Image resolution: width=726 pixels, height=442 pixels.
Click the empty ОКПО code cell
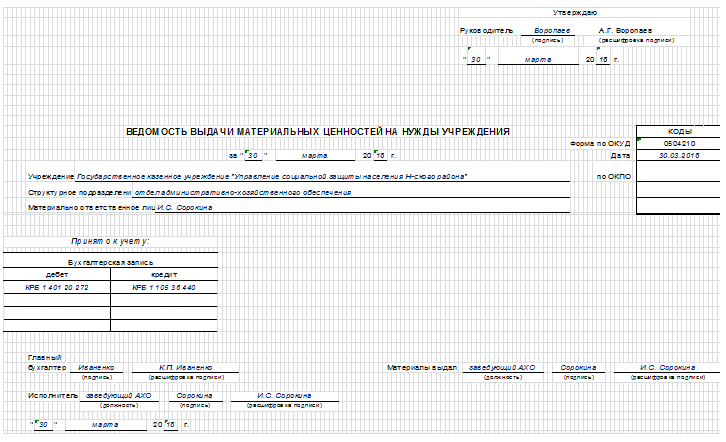tap(678, 171)
